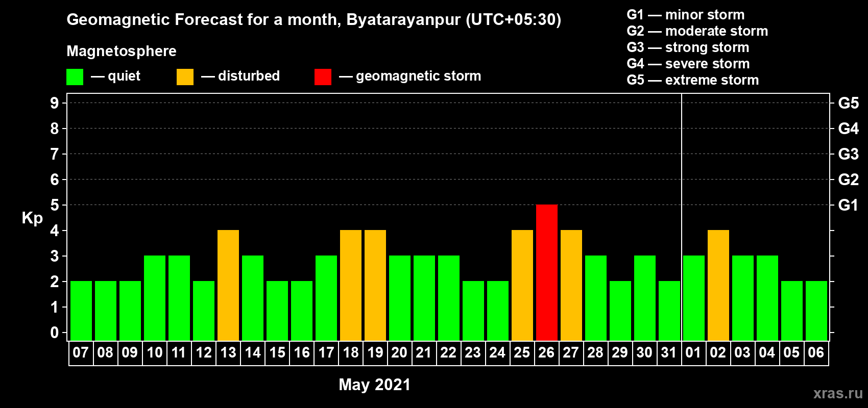The image size is (868, 408).
Task: Click the 'disturbed' legend label
Action: [x=249, y=76]
